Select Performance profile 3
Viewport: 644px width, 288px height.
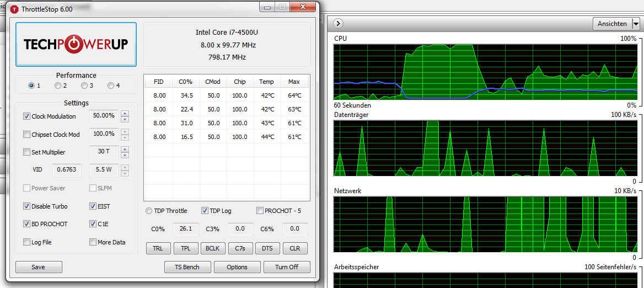(84, 86)
